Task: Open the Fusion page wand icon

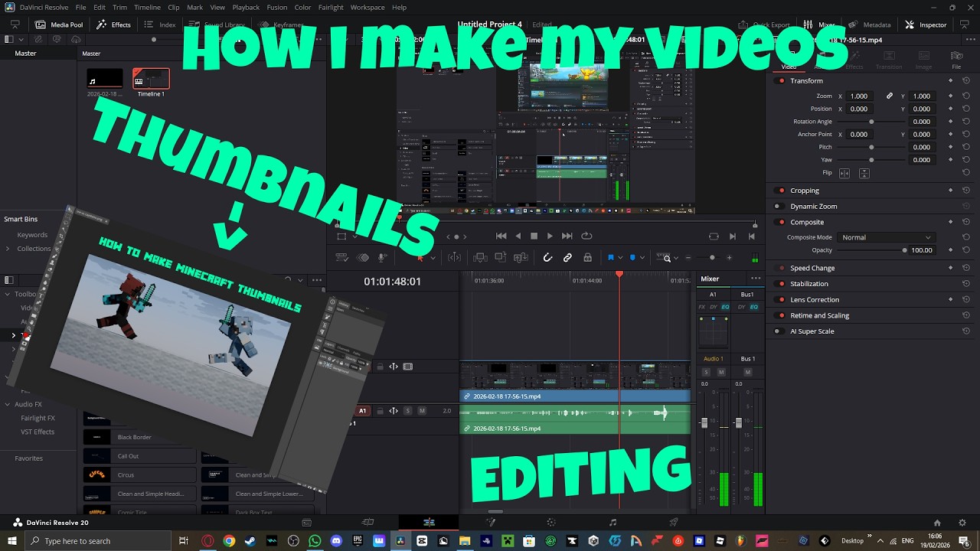Action: click(x=490, y=523)
